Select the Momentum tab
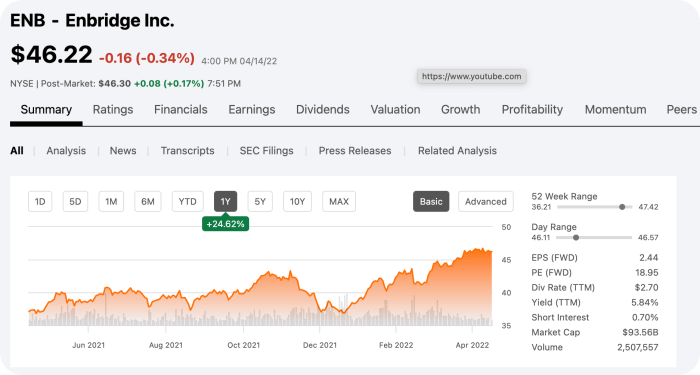The width and height of the screenshot is (700, 375). point(615,109)
